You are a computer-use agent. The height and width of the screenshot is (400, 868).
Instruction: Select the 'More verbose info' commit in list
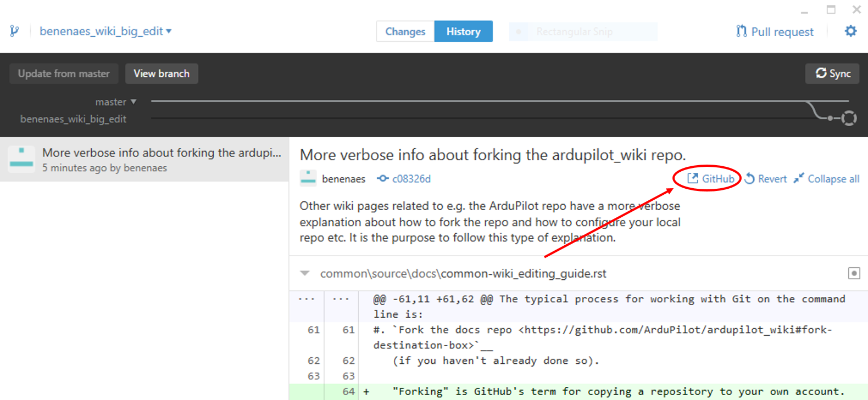[x=144, y=160]
